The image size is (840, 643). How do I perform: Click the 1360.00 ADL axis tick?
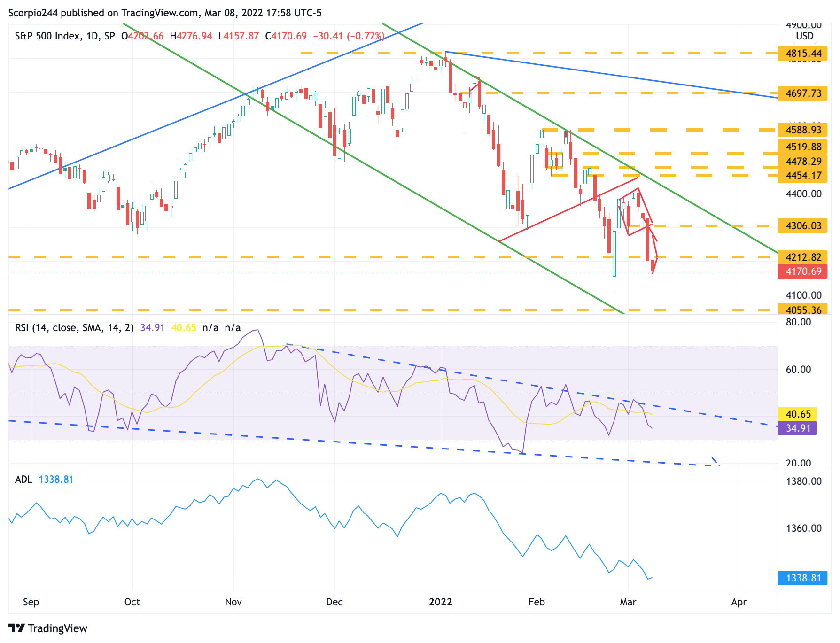pos(803,528)
